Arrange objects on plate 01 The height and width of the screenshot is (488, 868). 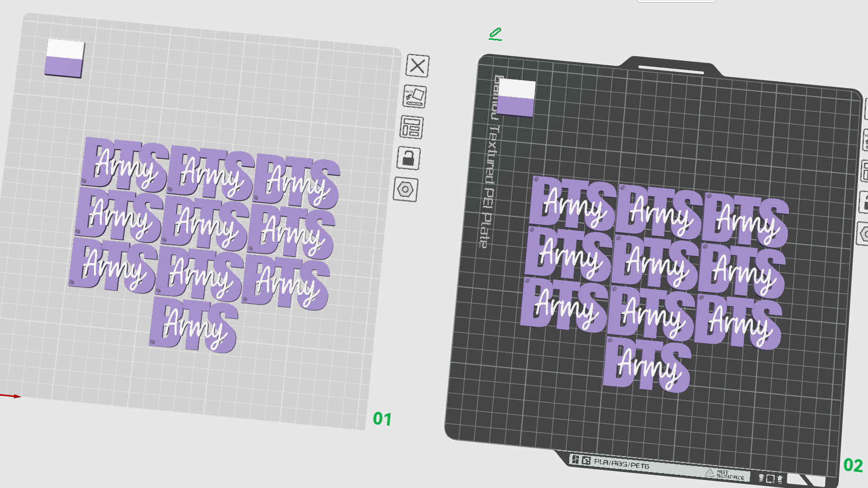point(412,127)
